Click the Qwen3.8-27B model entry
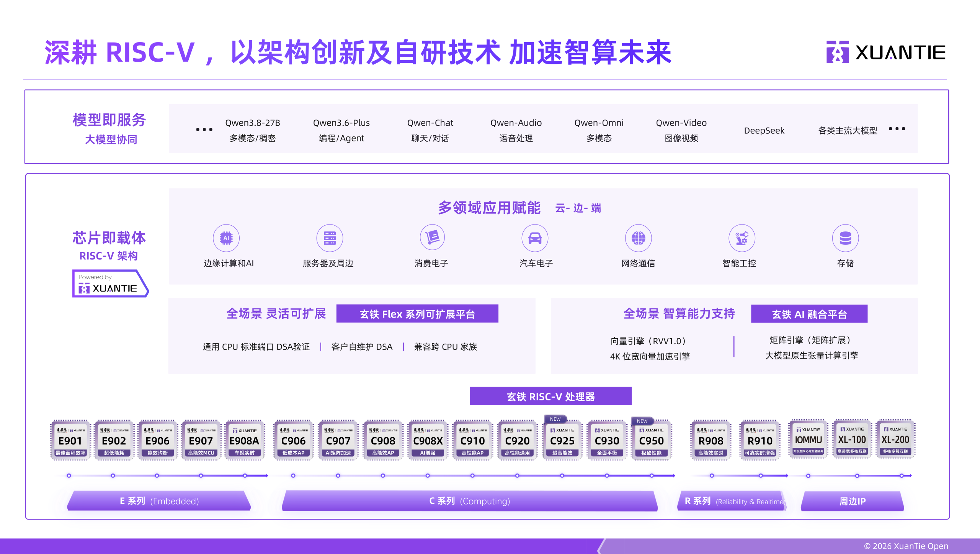The width and height of the screenshot is (980, 554). pos(253,130)
